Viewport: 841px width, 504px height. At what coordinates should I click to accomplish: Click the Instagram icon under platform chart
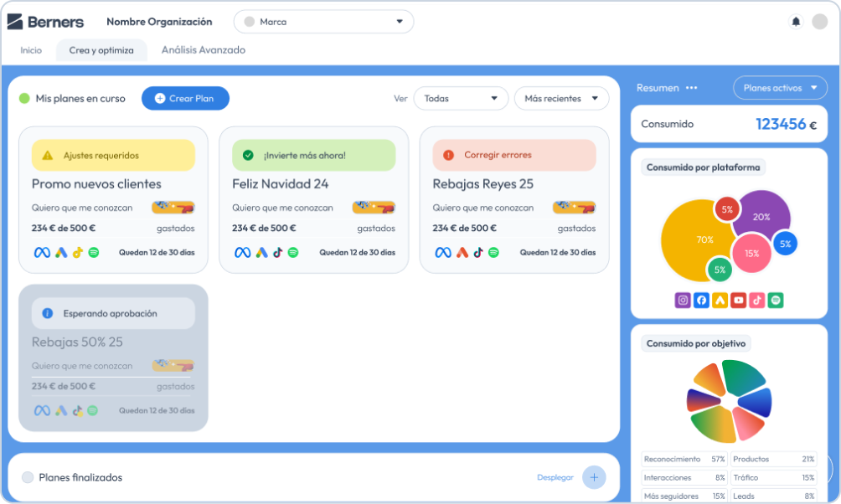tap(683, 300)
